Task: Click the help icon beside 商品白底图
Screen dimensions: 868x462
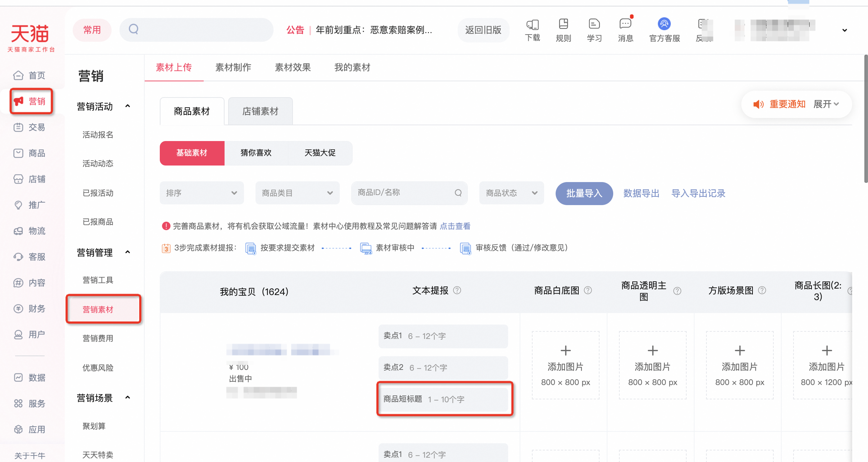Action: tap(588, 290)
